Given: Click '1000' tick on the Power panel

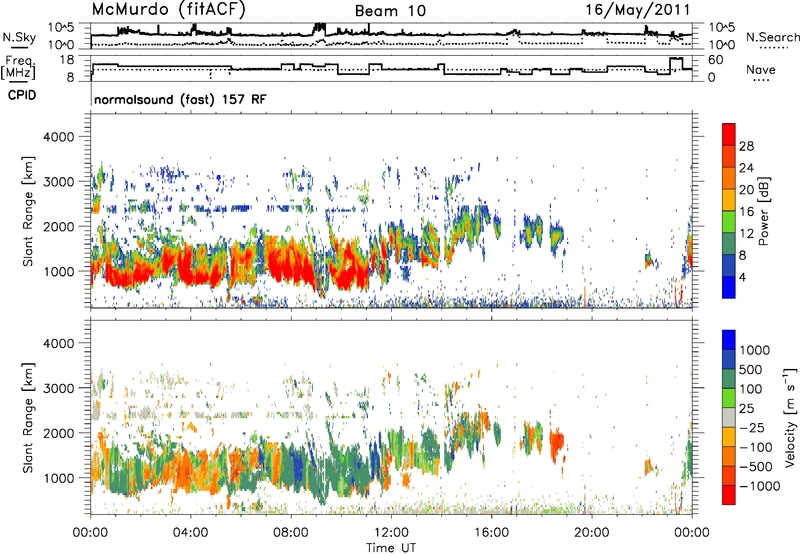Looking at the screenshot, I should click(58, 271).
